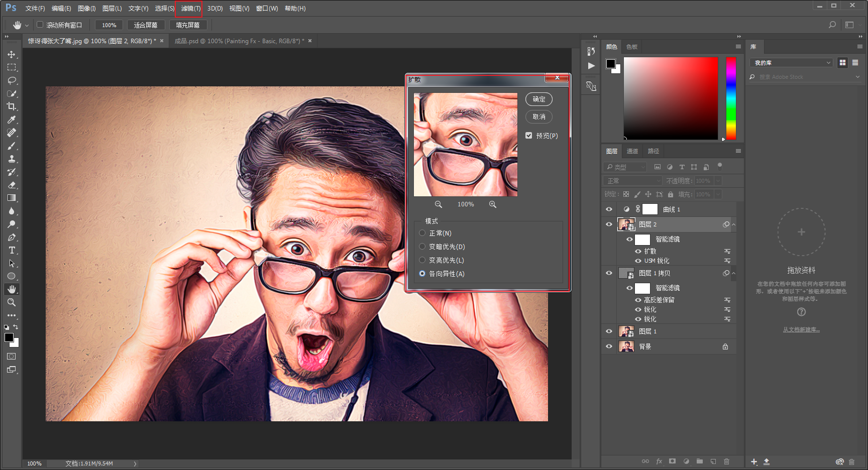Viewport: 868px width, 470px height.
Task: Zoom in the Diffuse preview
Action: [x=493, y=204]
